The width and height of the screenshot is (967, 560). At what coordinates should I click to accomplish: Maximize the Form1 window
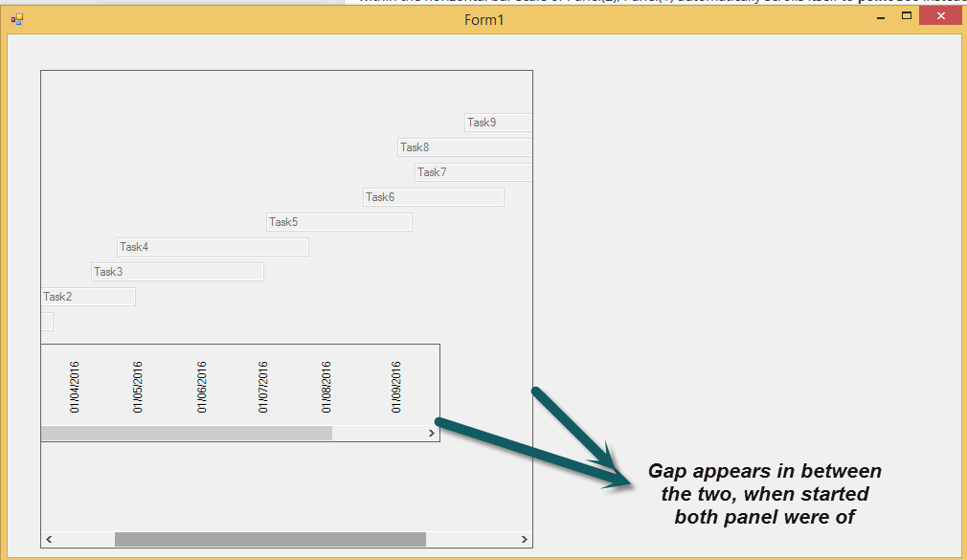click(x=907, y=16)
